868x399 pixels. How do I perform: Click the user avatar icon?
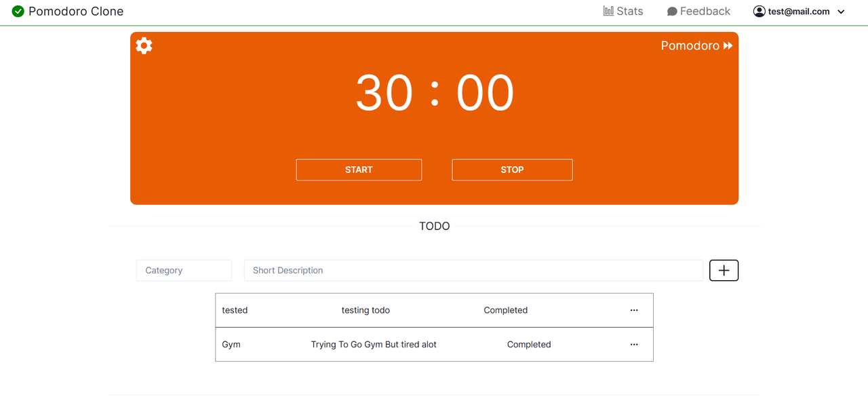click(759, 11)
